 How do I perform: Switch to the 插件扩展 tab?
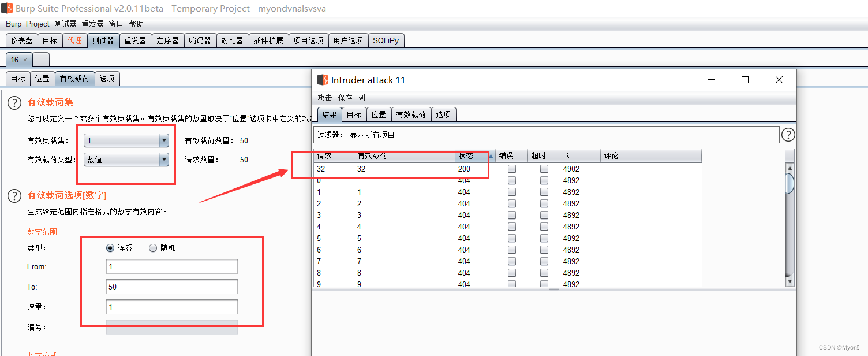pos(269,40)
